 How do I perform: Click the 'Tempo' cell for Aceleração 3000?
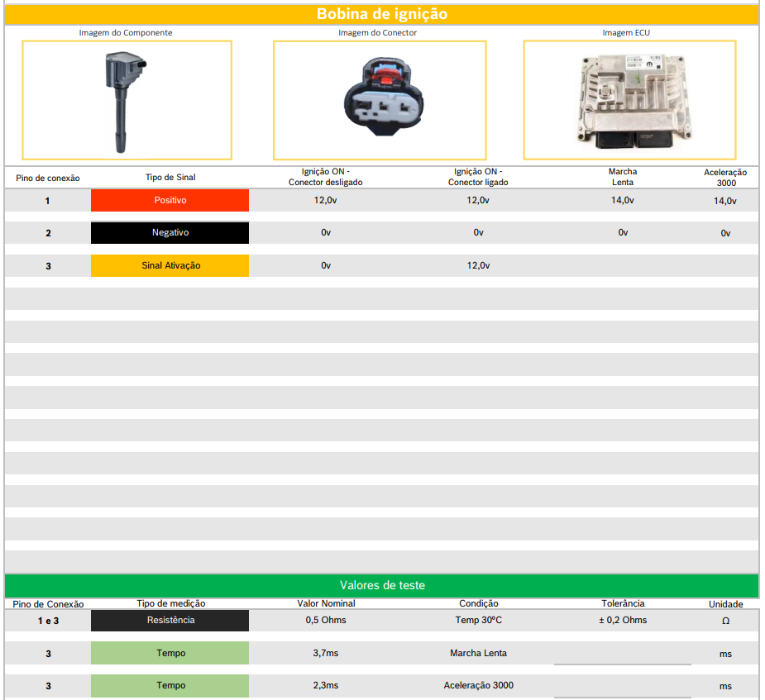coord(170,686)
